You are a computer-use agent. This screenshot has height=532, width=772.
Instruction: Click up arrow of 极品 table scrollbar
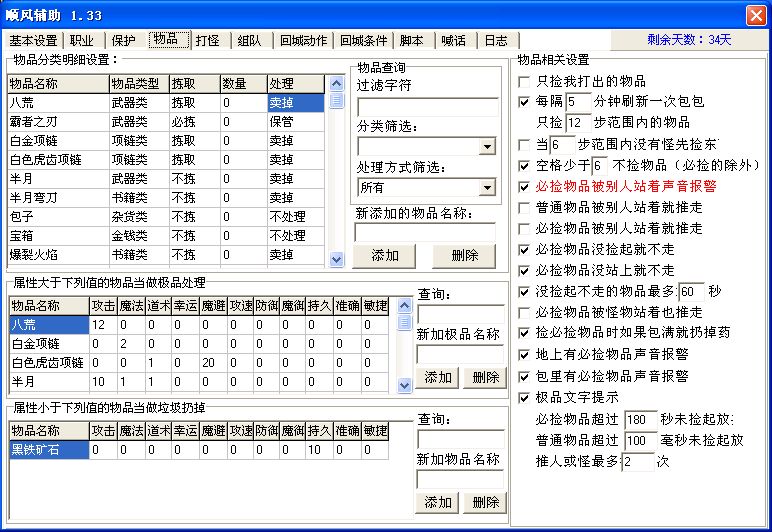[x=404, y=306]
